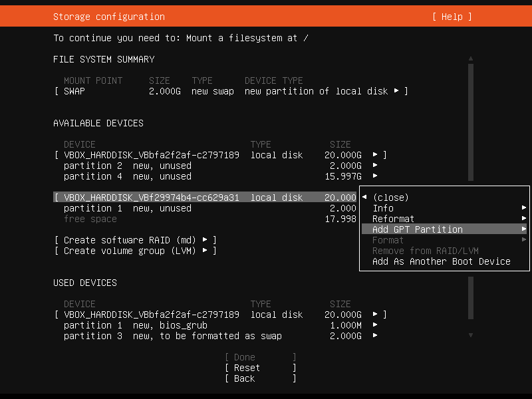Click scrollbar down arrow at bottom
This screenshot has height=399, width=532.
pos(471,335)
